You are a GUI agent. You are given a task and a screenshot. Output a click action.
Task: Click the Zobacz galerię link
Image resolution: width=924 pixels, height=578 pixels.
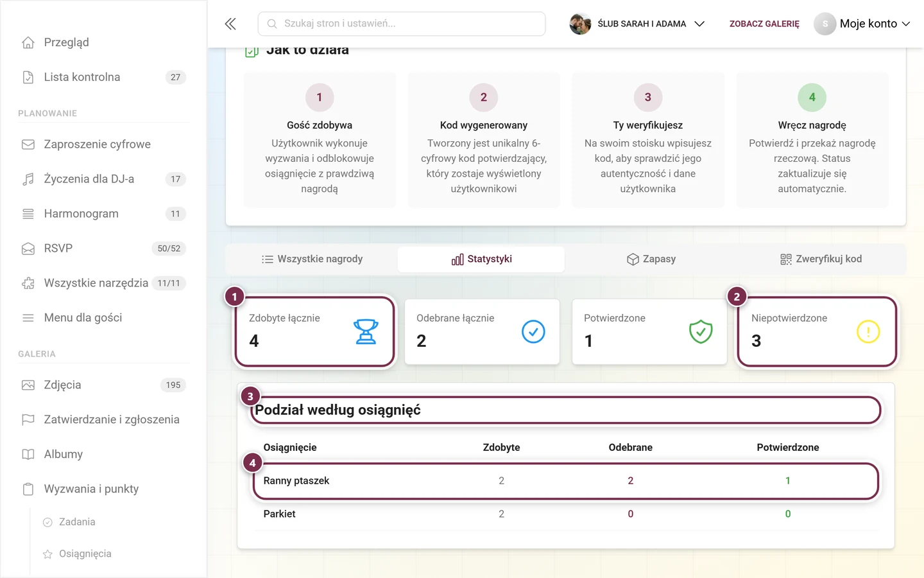coord(764,24)
